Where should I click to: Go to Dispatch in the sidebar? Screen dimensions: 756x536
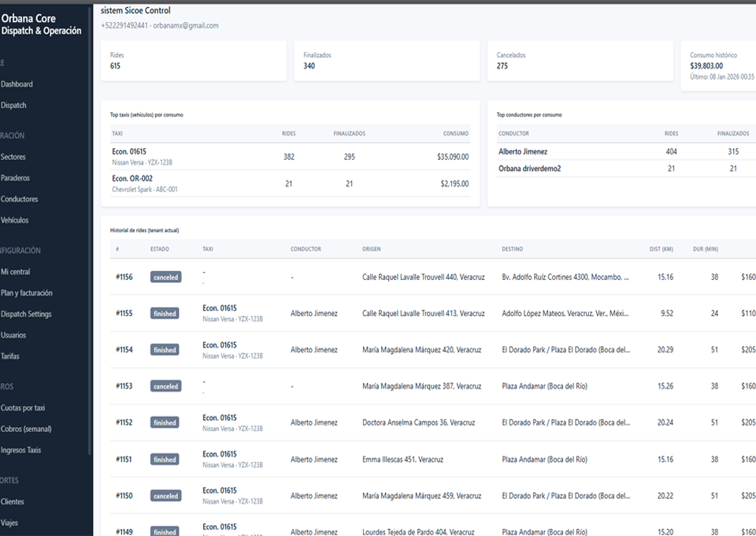pos(14,106)
